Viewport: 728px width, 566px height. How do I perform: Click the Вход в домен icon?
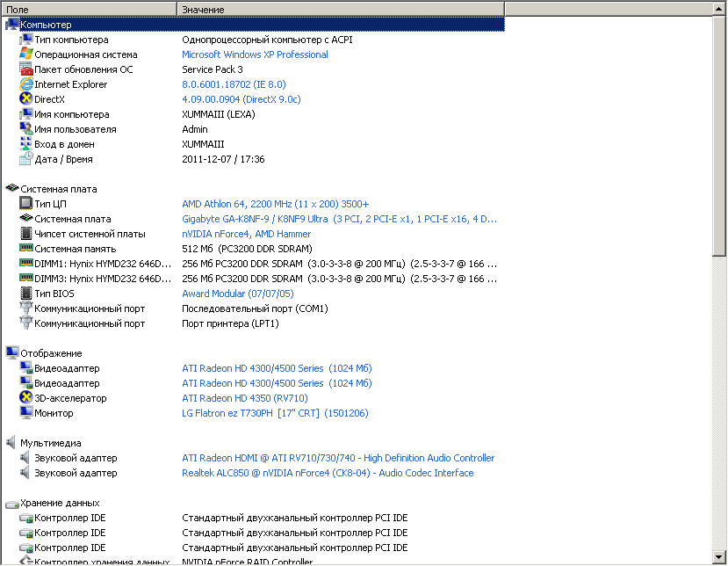(x=26, y=144)
